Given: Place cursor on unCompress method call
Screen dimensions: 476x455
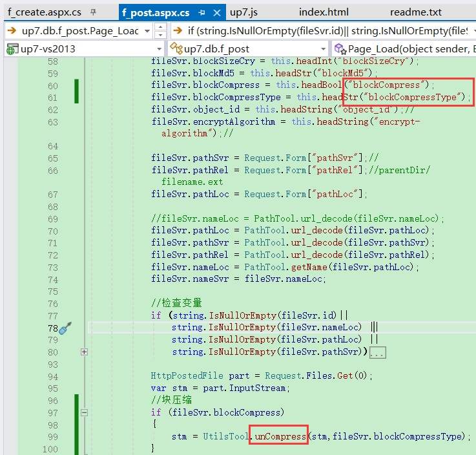Looking at the screenshot, I should pos(280,436).
